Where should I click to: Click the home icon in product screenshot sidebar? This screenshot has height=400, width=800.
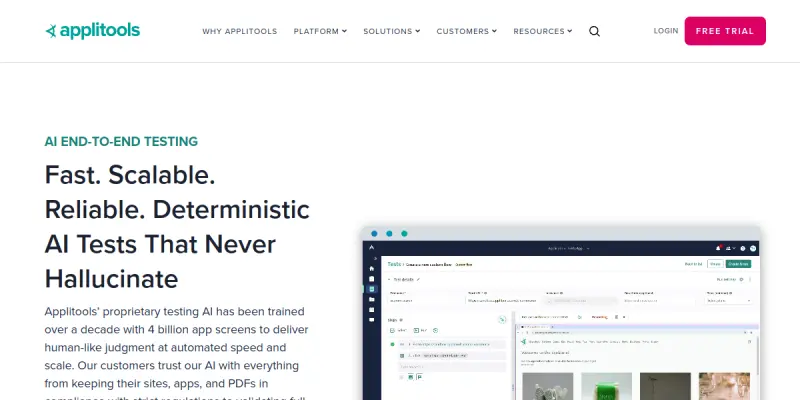371,268
